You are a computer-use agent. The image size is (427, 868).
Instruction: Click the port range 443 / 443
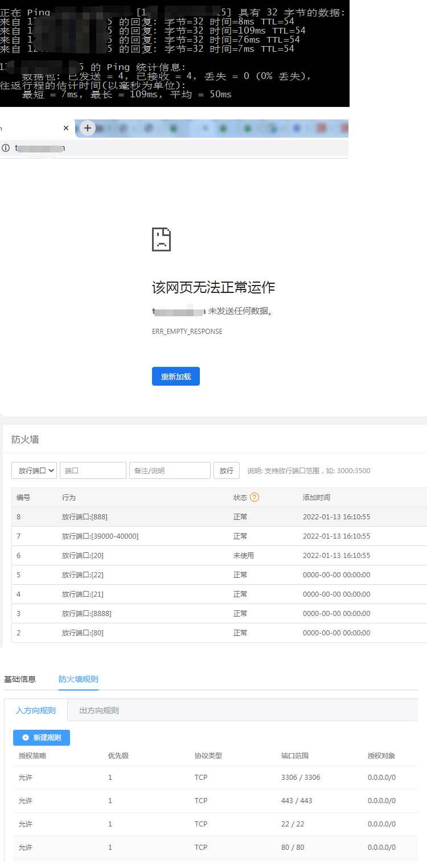point(297,801)
